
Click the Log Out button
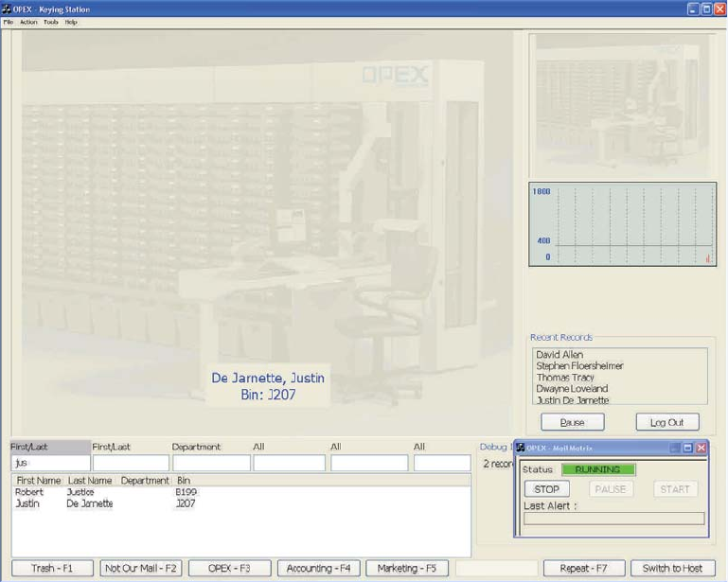point(667,422)
